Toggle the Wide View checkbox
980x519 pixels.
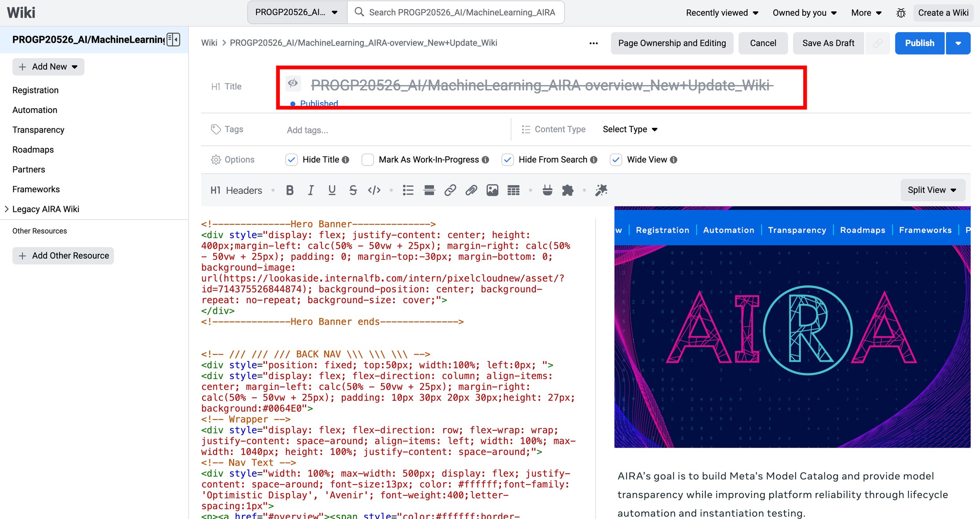(616, 160)
